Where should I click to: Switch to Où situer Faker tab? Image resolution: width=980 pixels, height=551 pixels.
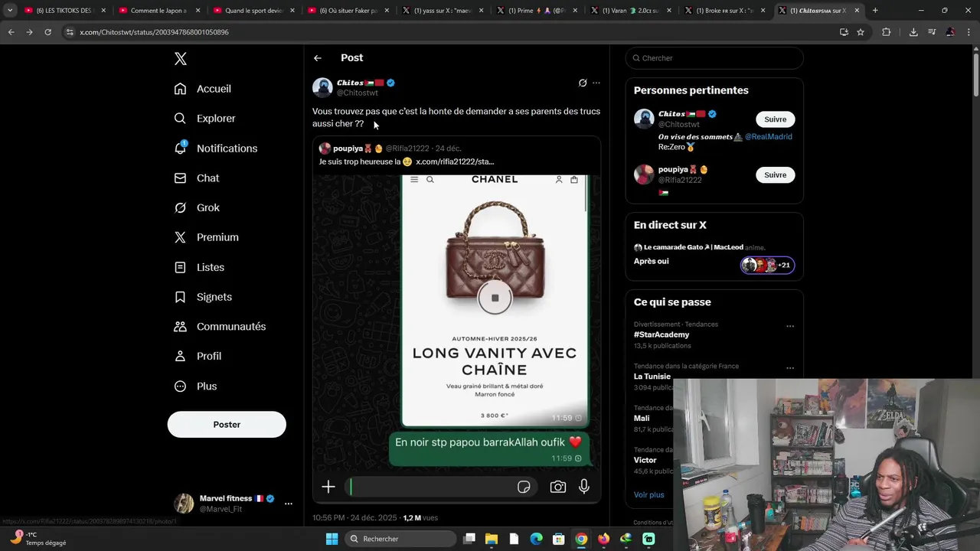tap(348, 11)
